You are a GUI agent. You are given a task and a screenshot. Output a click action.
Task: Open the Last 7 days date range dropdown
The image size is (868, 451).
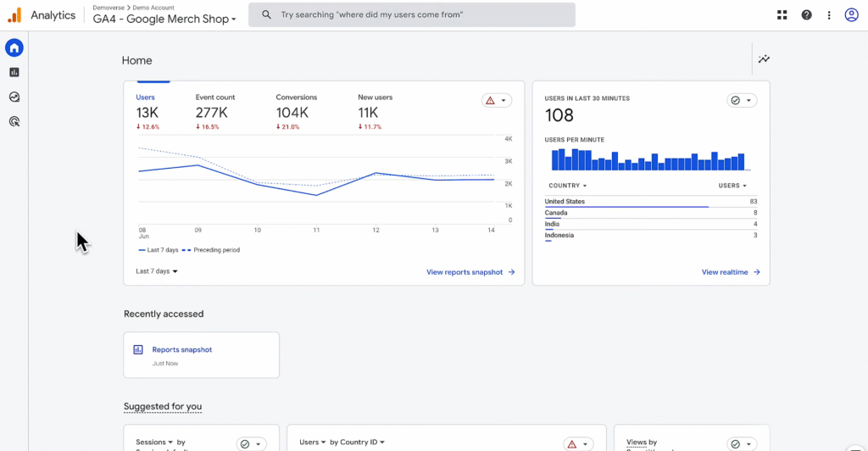tap(157, 271)
